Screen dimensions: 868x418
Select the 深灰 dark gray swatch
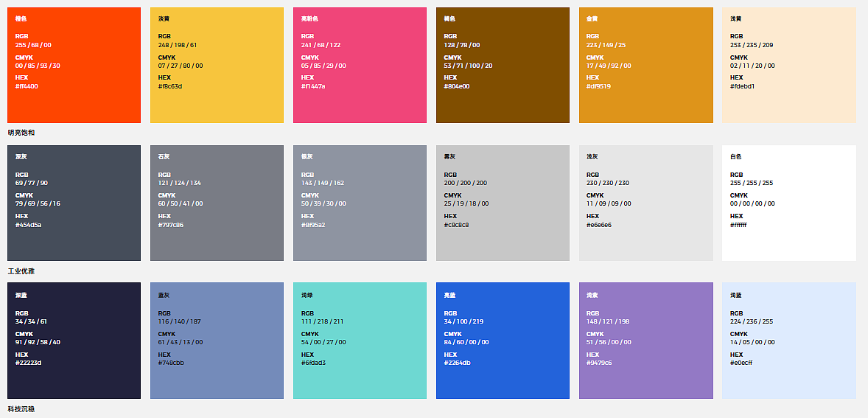click(74, 203)
